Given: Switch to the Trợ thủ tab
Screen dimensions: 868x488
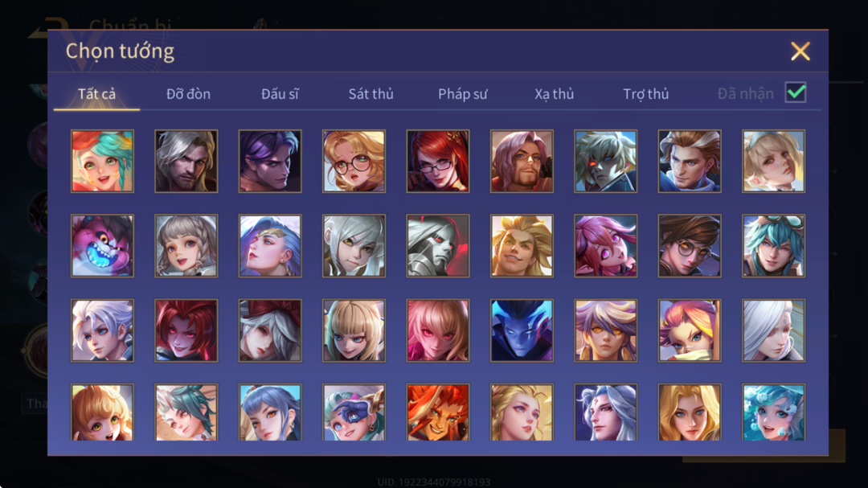Looking at the screenshot, I should click(x=646, y=94).
